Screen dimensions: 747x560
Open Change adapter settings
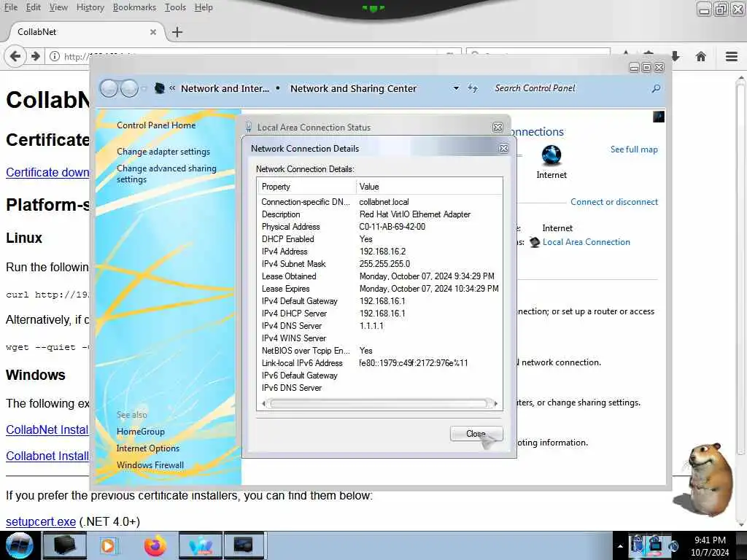(x=163, y=152)
